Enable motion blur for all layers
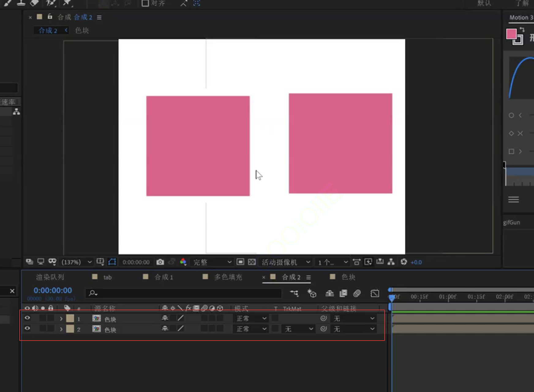The image size is (534, 392). point(357,293)
